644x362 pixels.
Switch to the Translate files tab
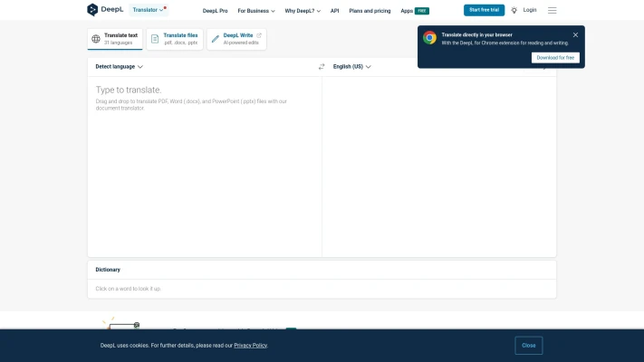coord(175,39)
